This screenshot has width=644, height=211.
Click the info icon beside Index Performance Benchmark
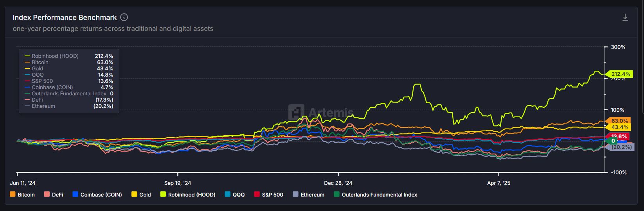(124, 17)
